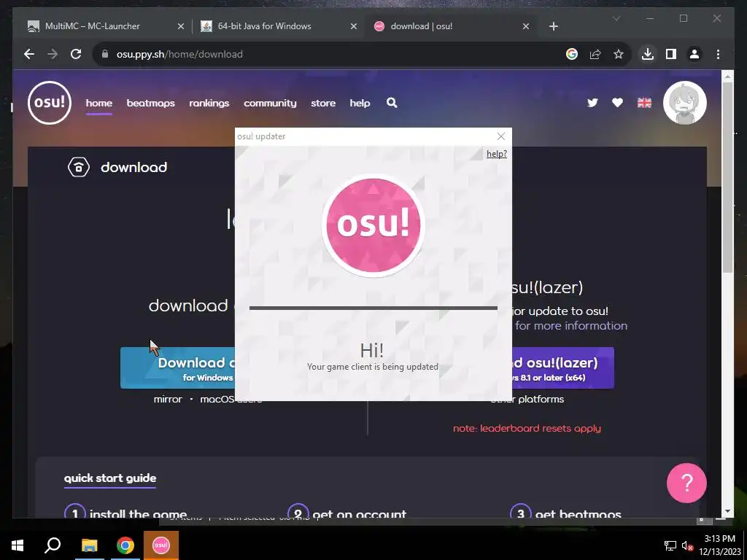
Task: Click the network icon in system tray
Action: (x=670, y=545)
